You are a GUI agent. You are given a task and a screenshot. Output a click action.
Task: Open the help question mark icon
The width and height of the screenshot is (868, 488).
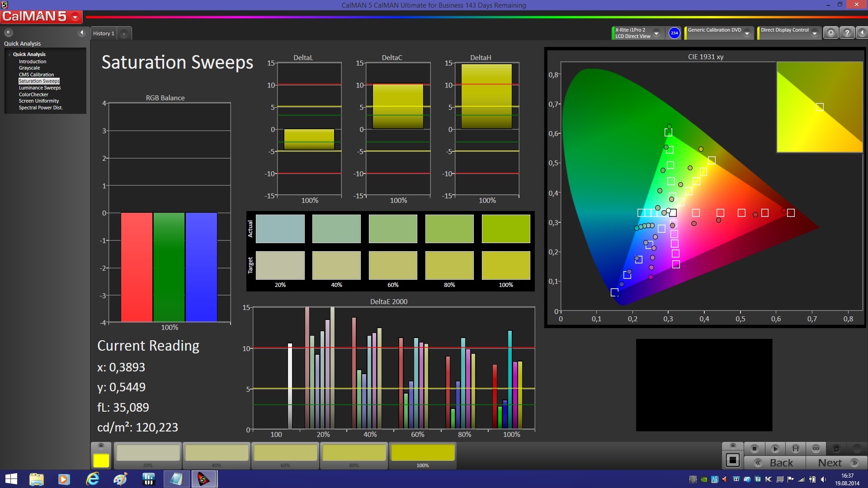(x=847, y=33)
